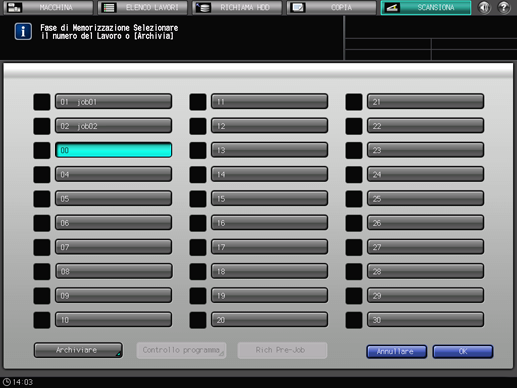Select job slot 08
Viewport: 517px width, 388px height.
click(114, 271)
